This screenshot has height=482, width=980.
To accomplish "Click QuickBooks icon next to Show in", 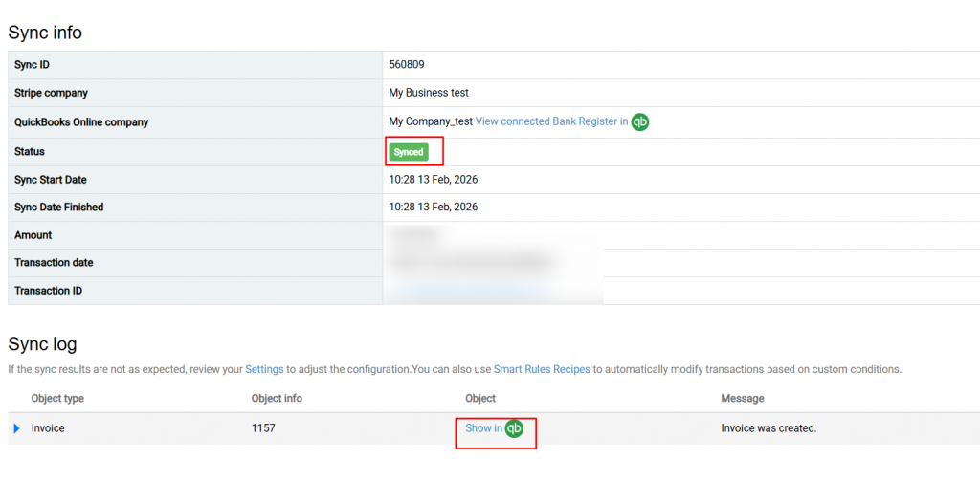I will [514, 428].
